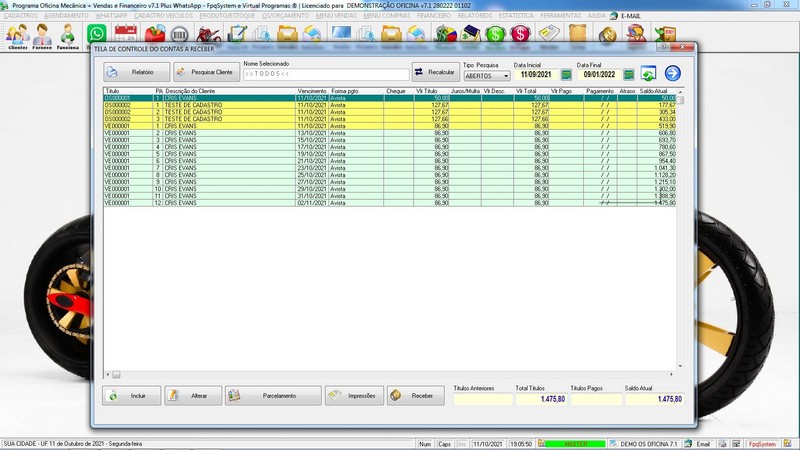The height and width of the screenshot is (450, 800).
Task: Click the barcode toolbar icon
Action: [179, 34]
